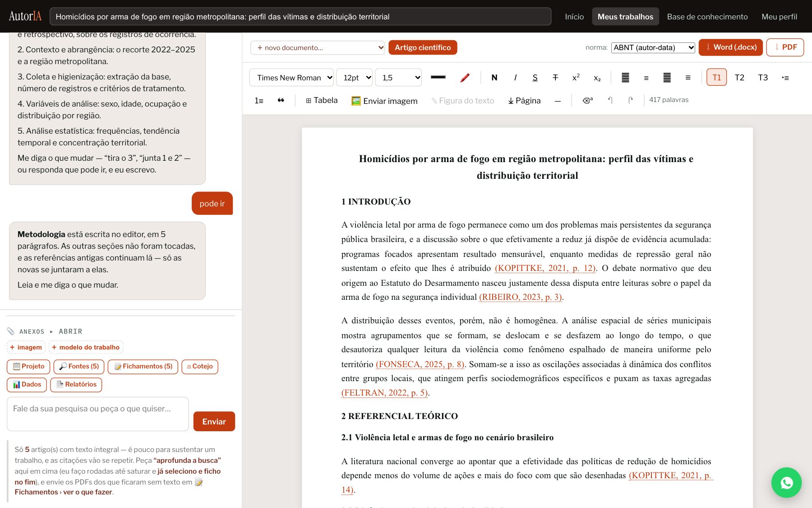Apply the centered alignment icon
This screenshot has height=508, width=812.
click(x=646, y=78)
